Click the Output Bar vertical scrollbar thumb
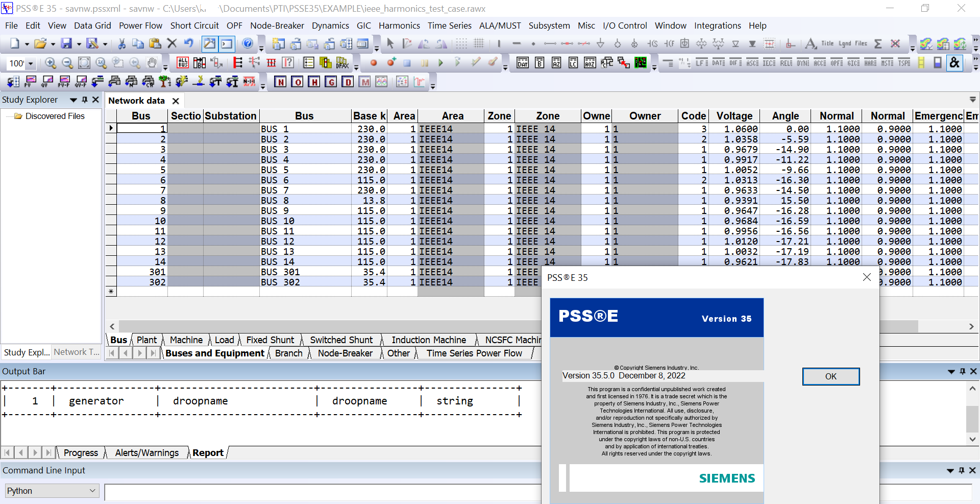Screen dimensions: 980x504 (972, 419)
